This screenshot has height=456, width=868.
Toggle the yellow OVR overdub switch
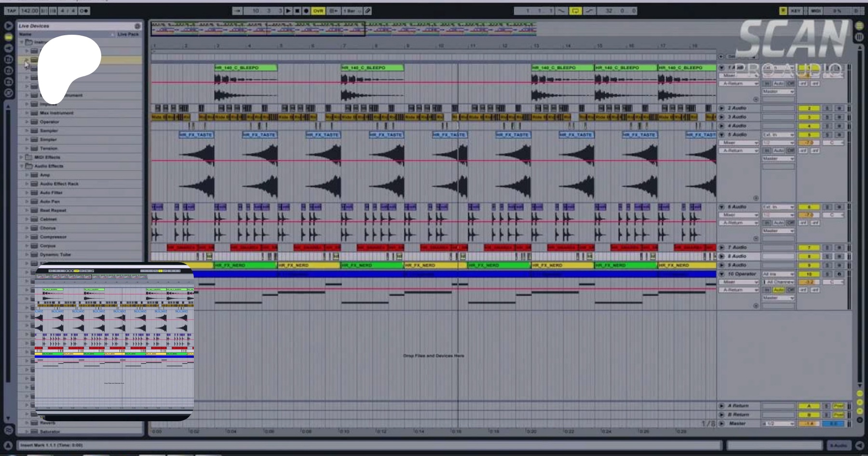point(318,11)
